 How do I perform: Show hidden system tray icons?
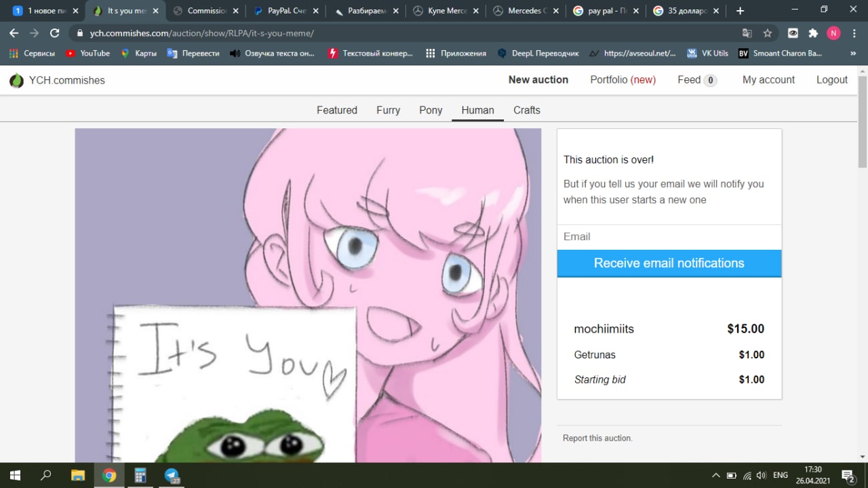click(x=716, y=475)
